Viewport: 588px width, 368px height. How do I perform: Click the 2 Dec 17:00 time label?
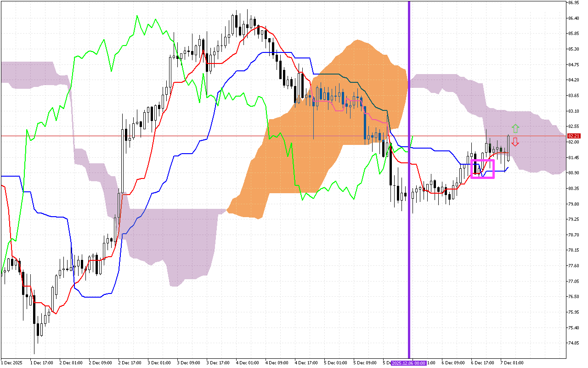[130, 363]
